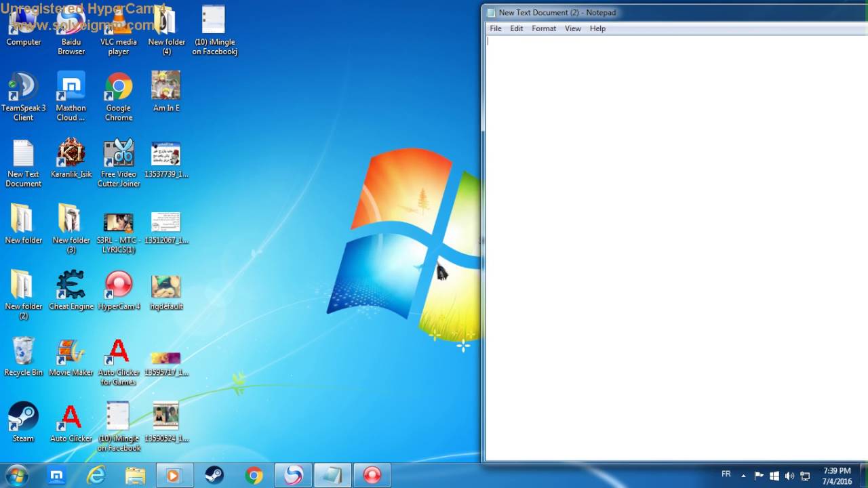The height and width of the screenshot is (488, 868).
Task: Select the Computer desktop icon
Action: [x=24, y=27]
